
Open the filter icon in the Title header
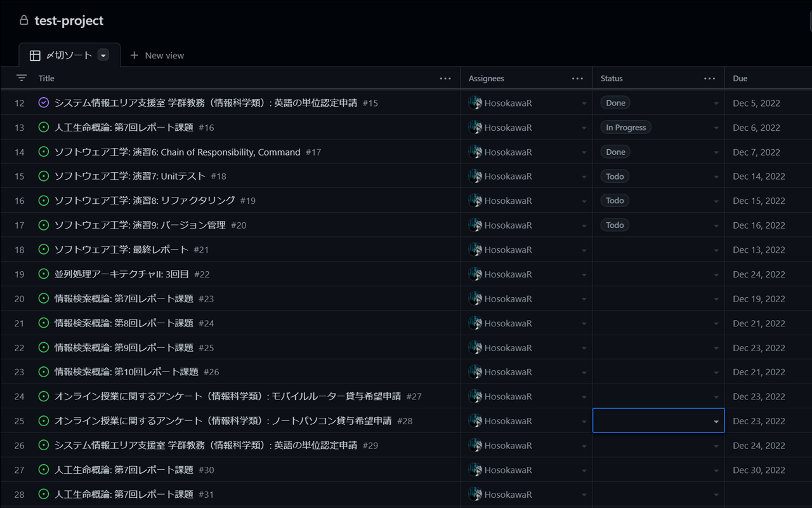(21, 77)
